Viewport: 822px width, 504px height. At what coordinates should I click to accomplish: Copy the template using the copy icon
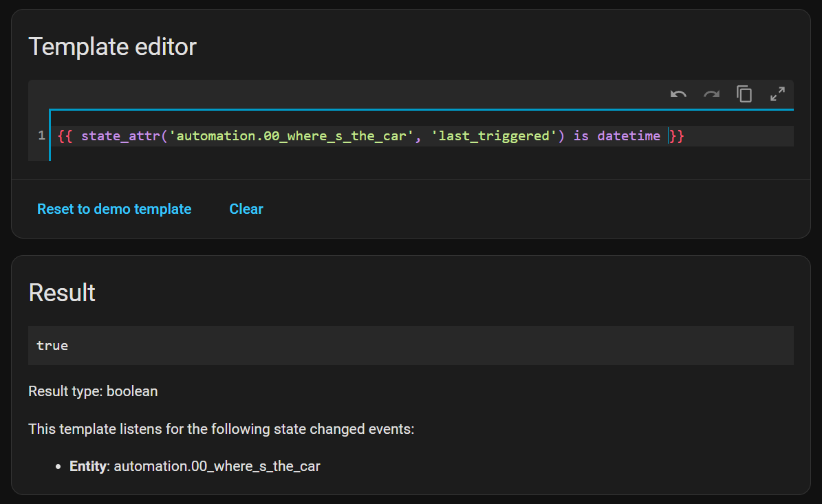pyautogui.click(x=744, y=94)
